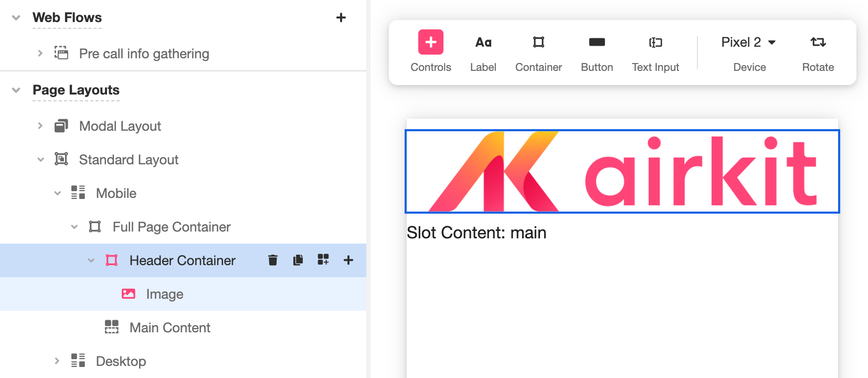
Task: Select the Mobile tree item
Action: click(x=116, y=193)
